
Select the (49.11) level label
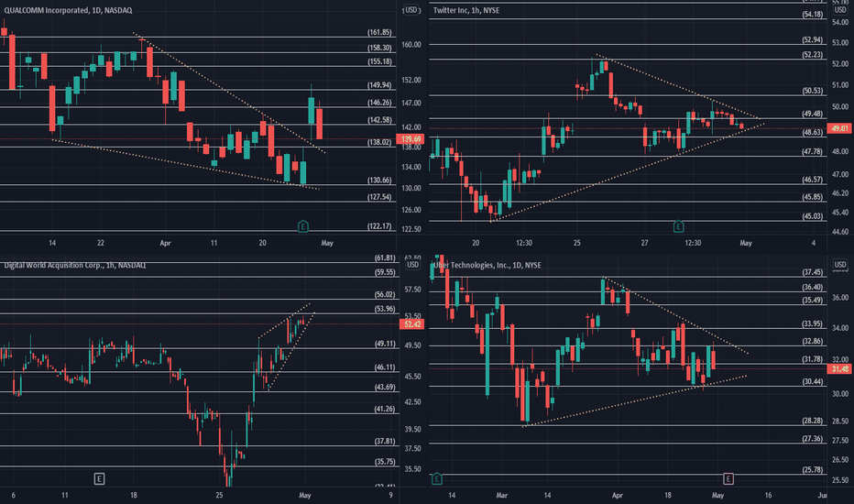click(x=385, y=344)
